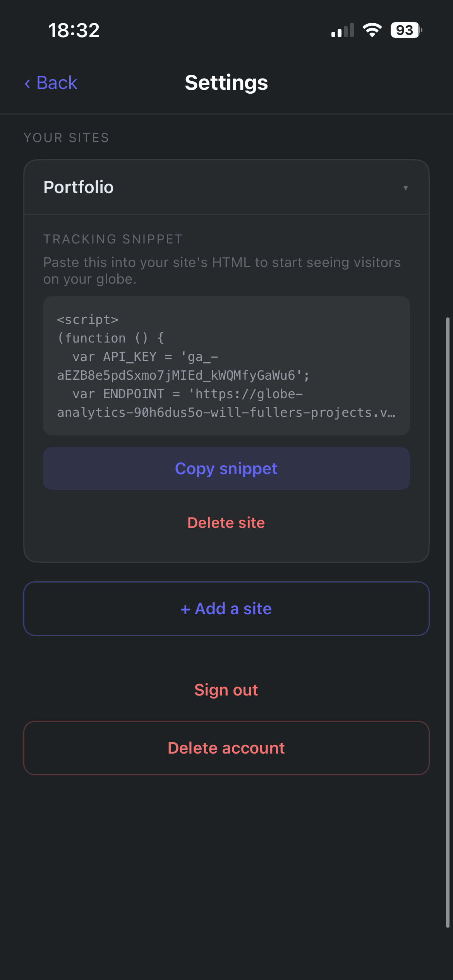The height and width of the screenshot is (980, 453).
Task: Add a new site
Action: pos(226,608)
